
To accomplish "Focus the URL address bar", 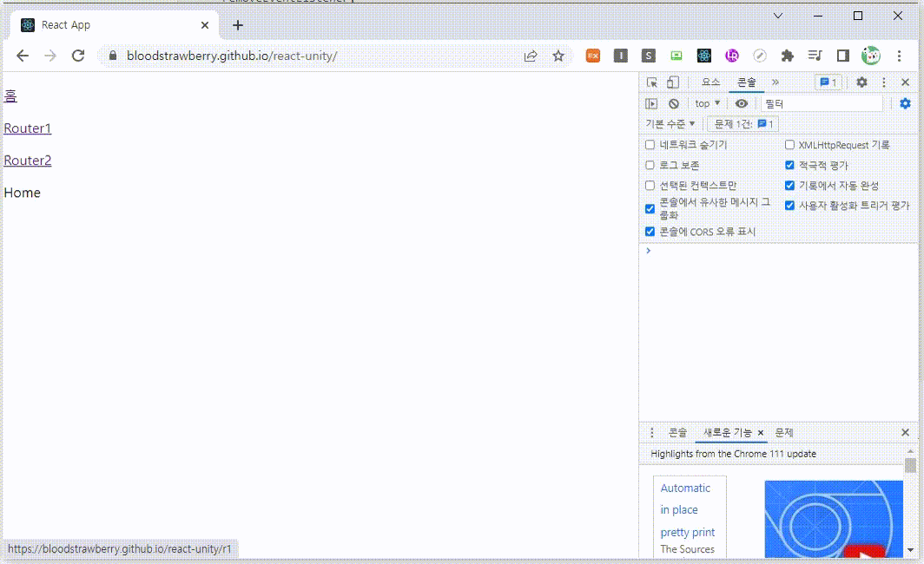I will pos(318,56).
